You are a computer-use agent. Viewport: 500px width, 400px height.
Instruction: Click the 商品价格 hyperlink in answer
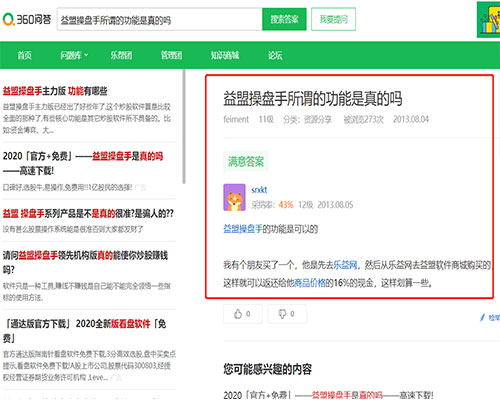(x=310, y=283)
